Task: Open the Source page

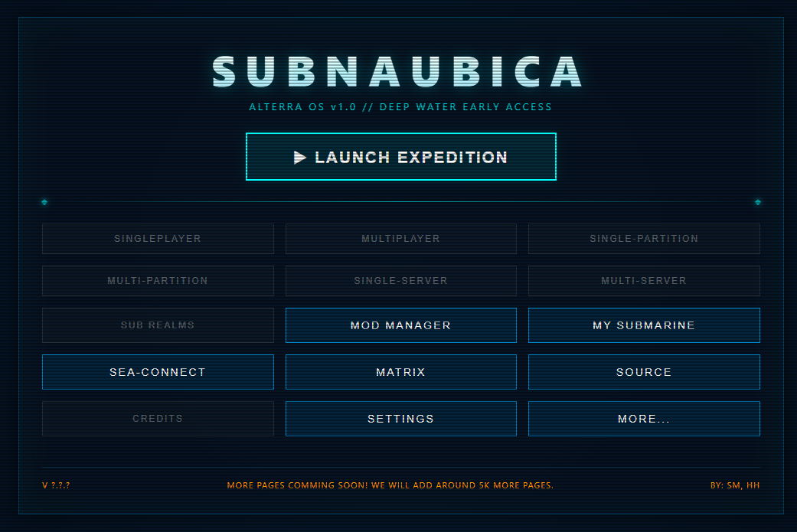Action: click(644, 372)
